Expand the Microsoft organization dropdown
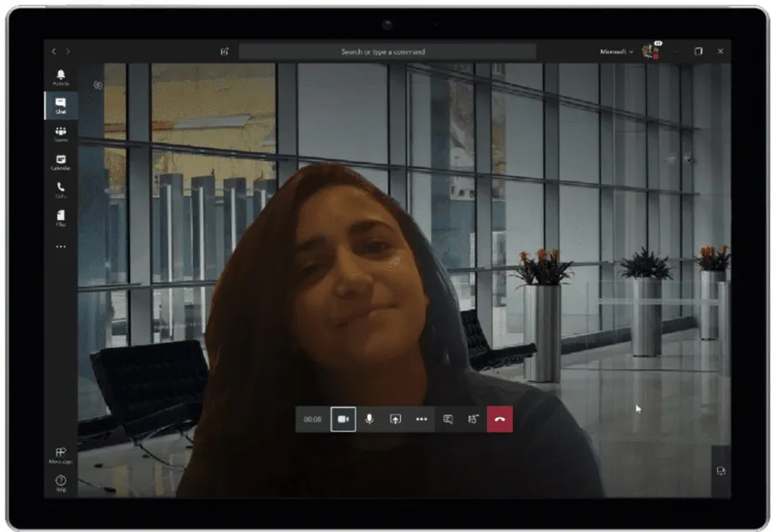The width and height of the screenshot is (771, 532). (617, 51)
